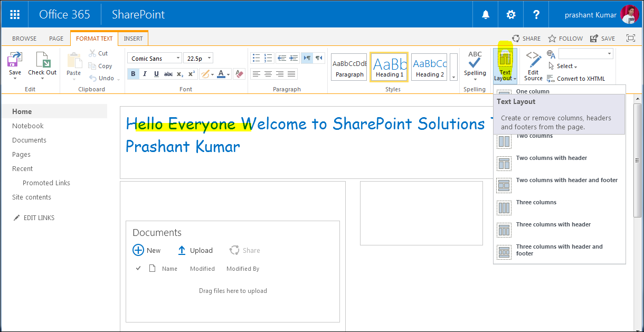Open the highlight color dropdown arrow

pos(212,74)
